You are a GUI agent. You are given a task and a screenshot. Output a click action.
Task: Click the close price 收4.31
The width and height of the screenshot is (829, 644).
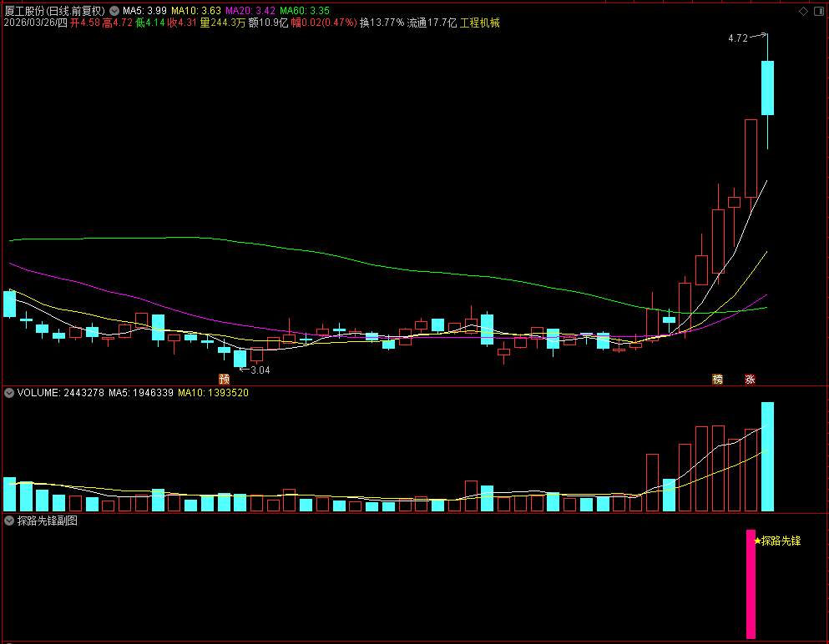tap(182, 23)
